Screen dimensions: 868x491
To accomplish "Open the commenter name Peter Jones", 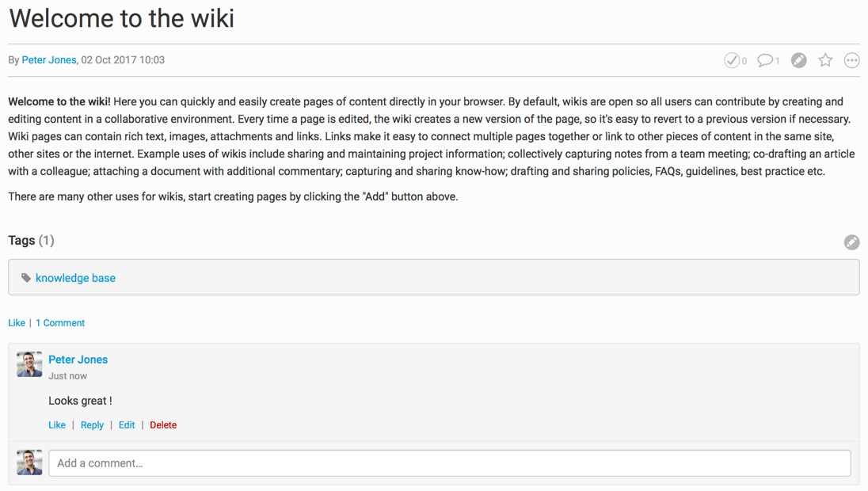I will tap(78, 360).
